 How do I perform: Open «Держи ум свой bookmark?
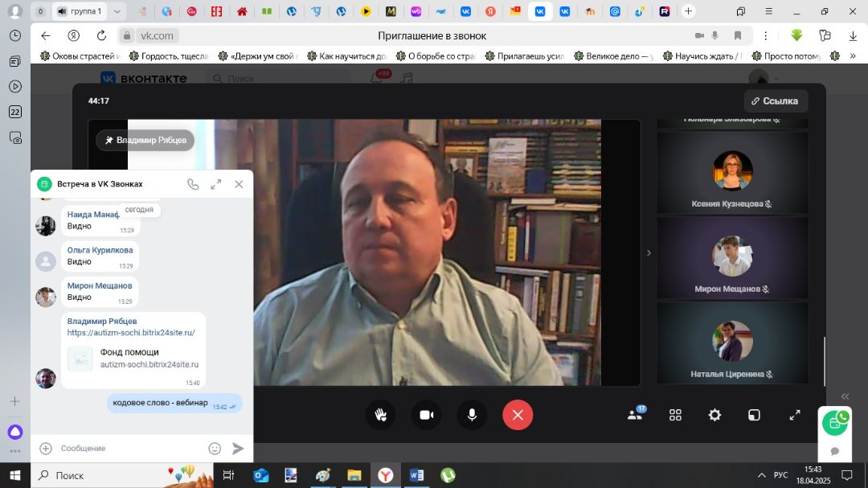(259, 56)
